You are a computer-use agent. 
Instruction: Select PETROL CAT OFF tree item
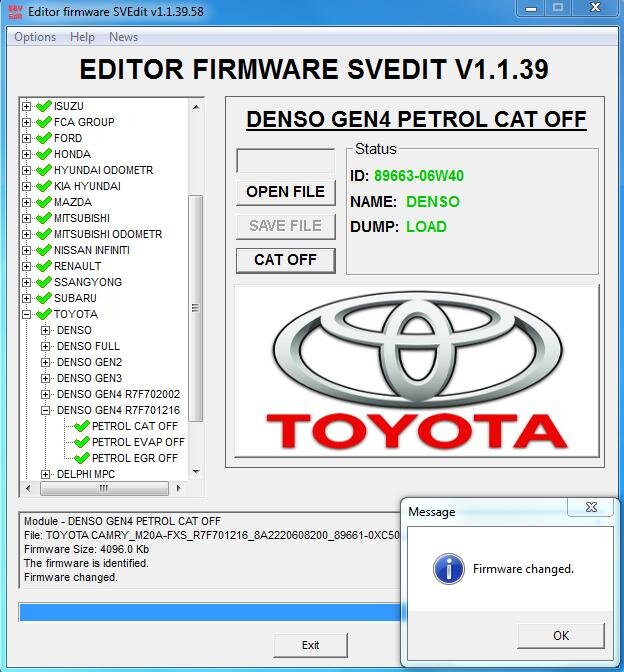click(x=135, y=426)
